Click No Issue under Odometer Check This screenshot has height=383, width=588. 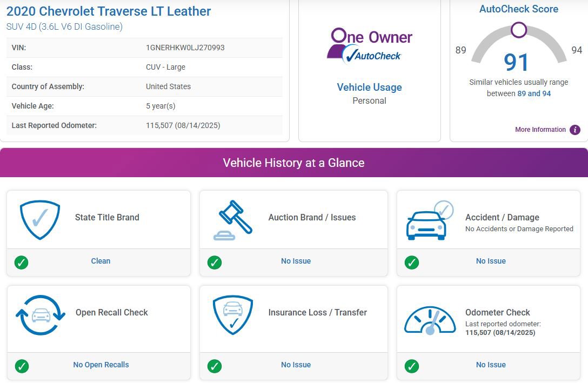(491, 365)
